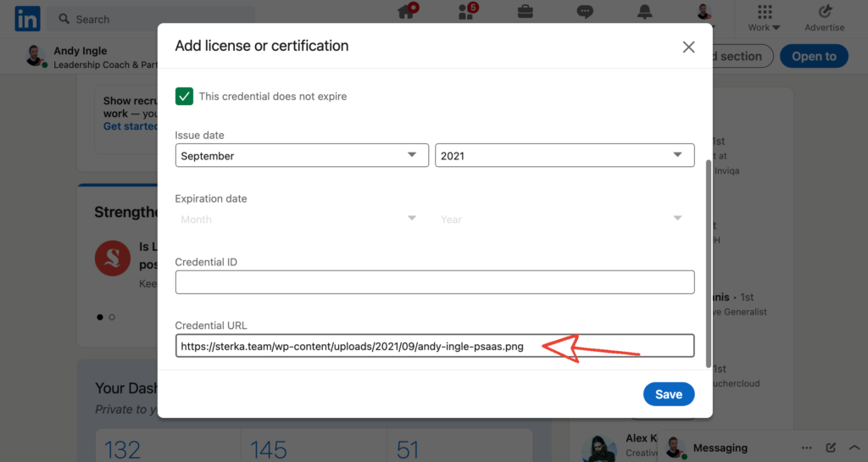Image resolution: width=868 pixels, height=462 pixels.
Task: Open the Messaging panel title
Action: tap(721, 448)
